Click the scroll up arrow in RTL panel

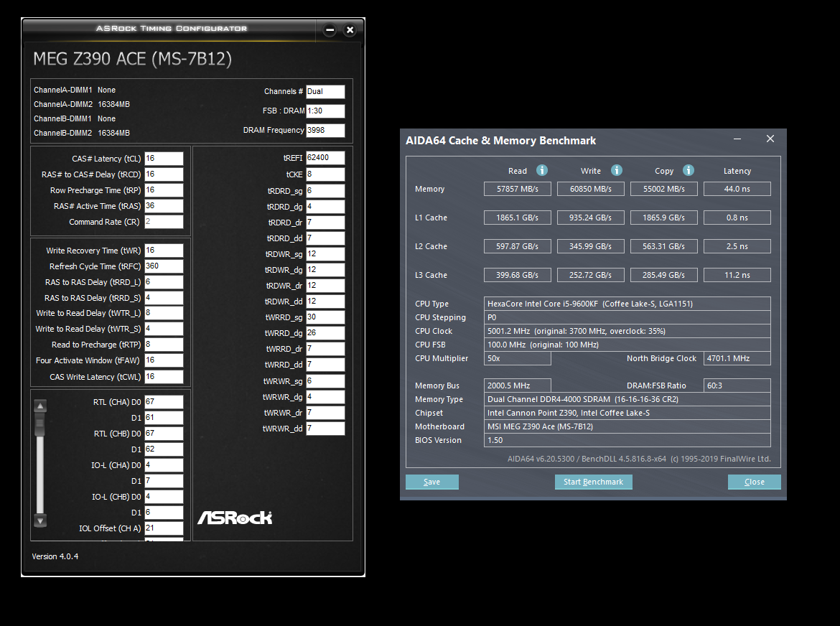pos(40,406)
